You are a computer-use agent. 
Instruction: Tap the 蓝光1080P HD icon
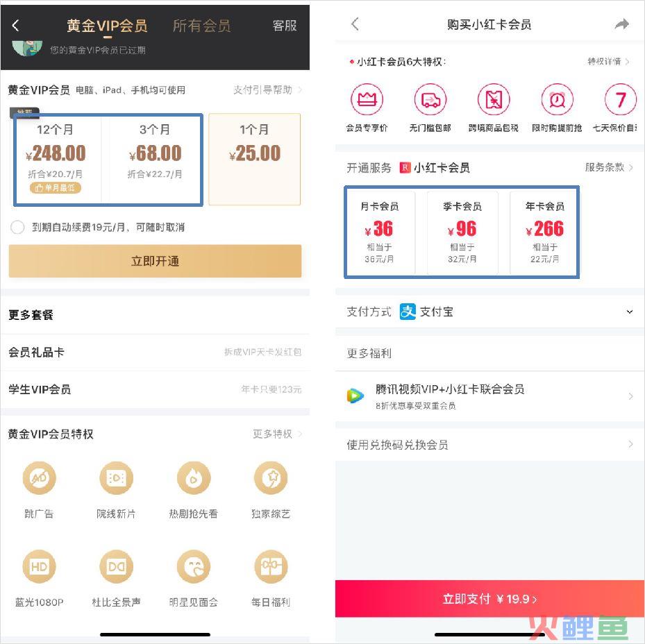click(39, 567)
